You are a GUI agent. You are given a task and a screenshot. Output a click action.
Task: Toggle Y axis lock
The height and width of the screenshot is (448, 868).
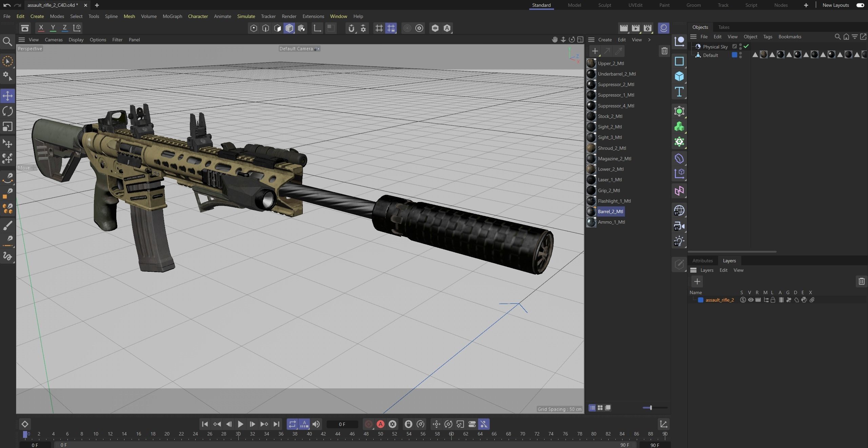pyautogui.click(x=53, y=28)
